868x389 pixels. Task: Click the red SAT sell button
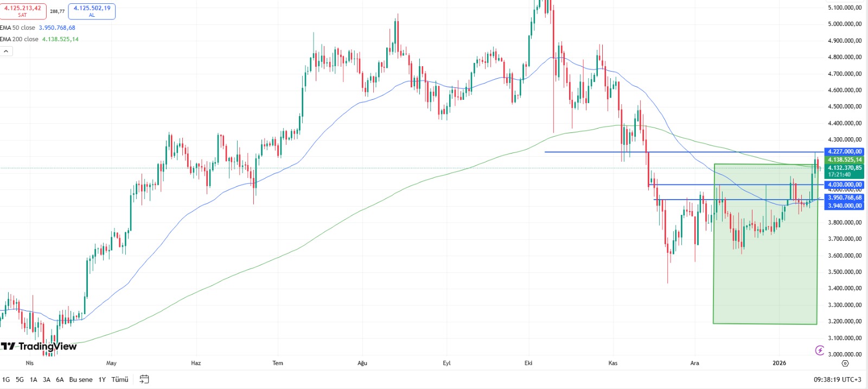click(23, 11)
